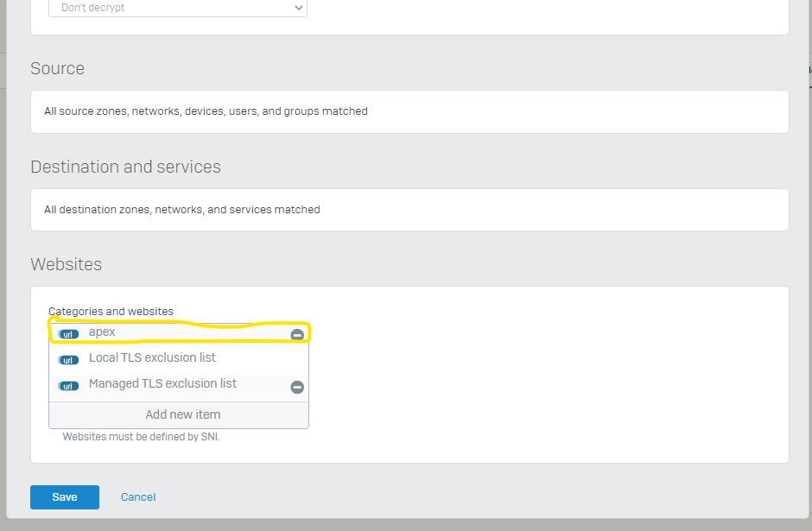812x531 pixels.
Task: Cancel editing the rule
Action: click(x=138, y=496)
